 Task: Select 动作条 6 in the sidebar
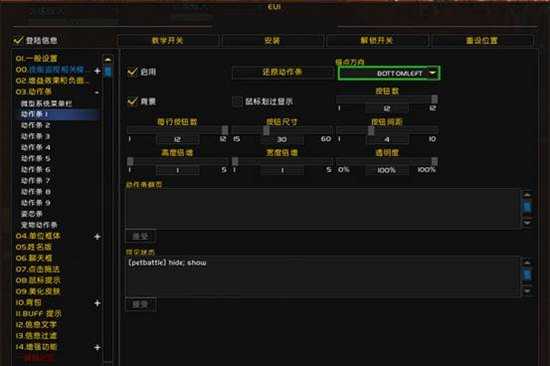click(35, 169)
